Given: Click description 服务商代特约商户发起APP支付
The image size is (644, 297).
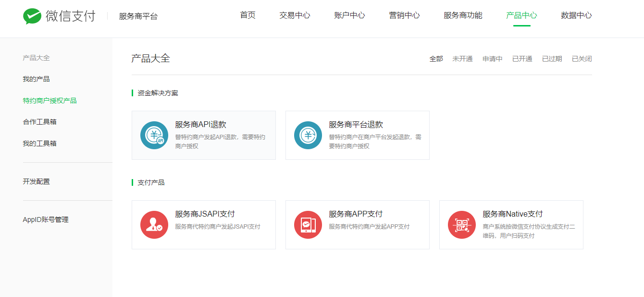Looking at the screenshot, I should click(x=369, y=227).
